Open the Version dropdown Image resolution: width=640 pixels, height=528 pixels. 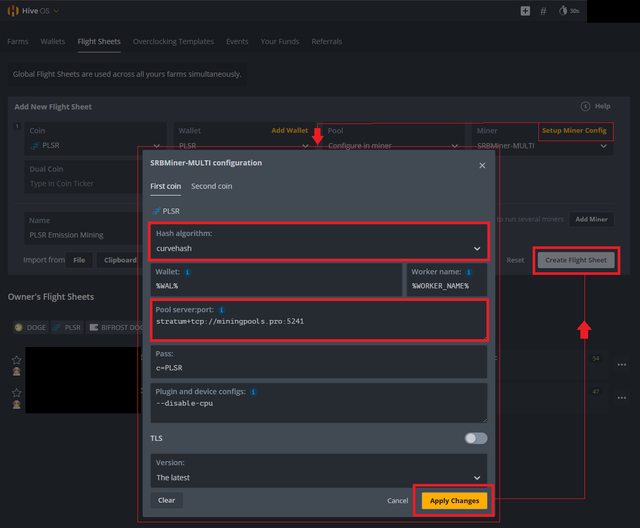318,470
